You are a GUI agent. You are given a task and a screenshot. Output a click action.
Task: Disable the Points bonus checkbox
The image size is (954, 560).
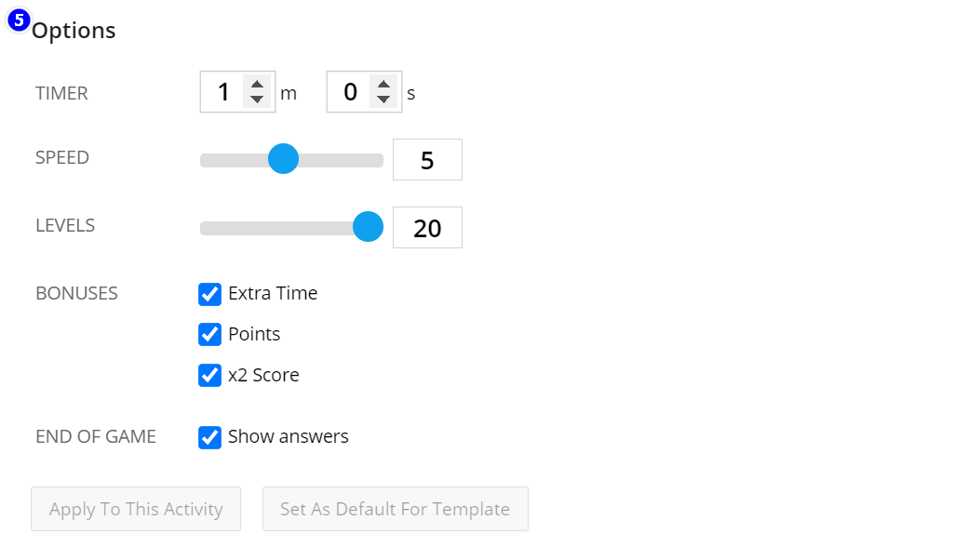[x=209, y=334]
